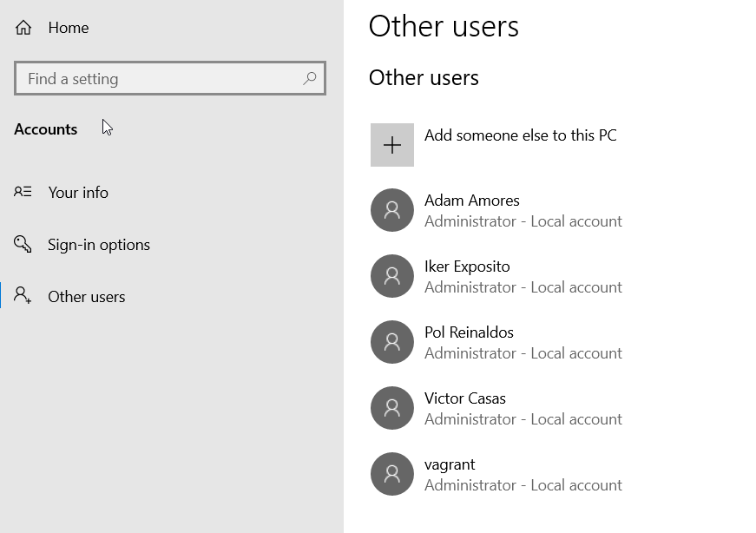Screen dimensions: 756x533
Task: Click Victor Casas avatar icon
Action: (392, 408)
